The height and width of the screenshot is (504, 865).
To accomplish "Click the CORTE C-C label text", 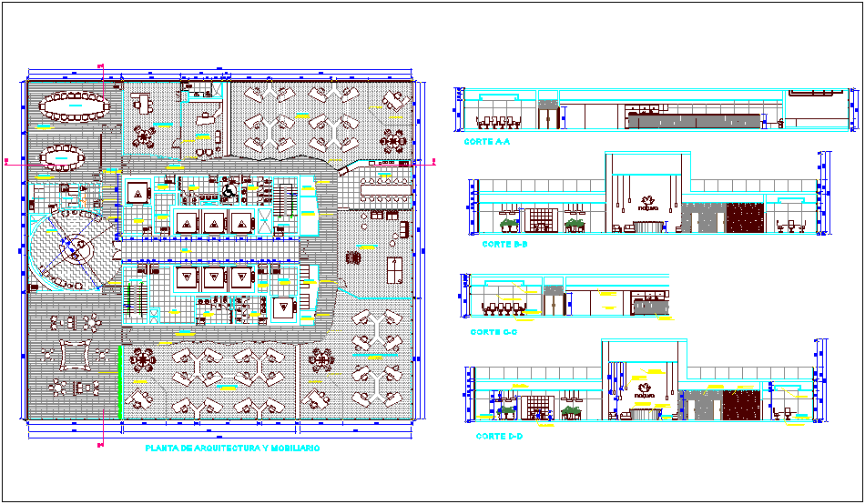I will [x=494, y=332].
